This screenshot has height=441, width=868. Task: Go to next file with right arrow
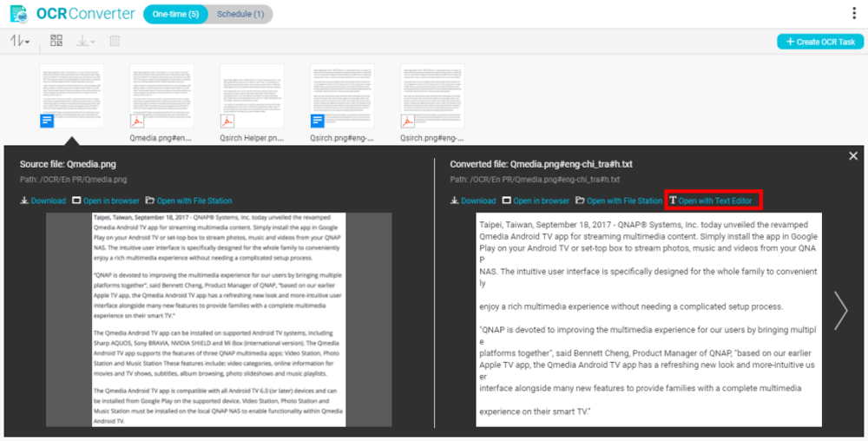(841, 311)
